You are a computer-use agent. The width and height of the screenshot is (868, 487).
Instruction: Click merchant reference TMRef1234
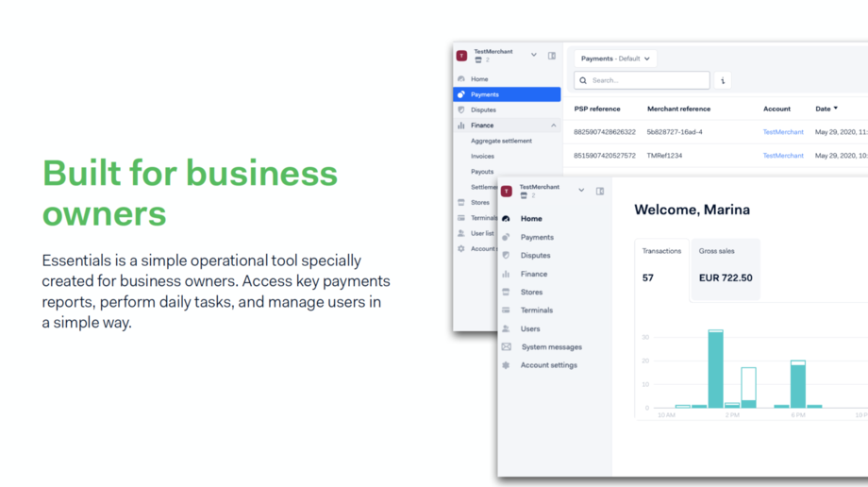[664, 156]
